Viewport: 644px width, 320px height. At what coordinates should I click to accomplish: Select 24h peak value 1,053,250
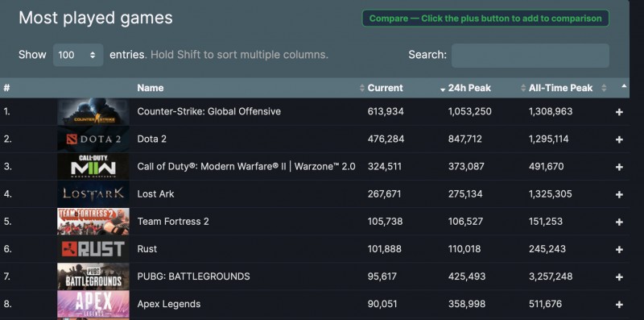point(470,111)
